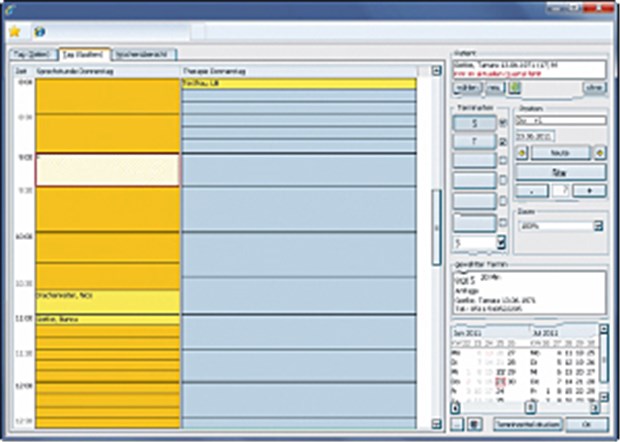
Task: Click the wide Termin button left of Ok
Action: [x=528, y=425]
